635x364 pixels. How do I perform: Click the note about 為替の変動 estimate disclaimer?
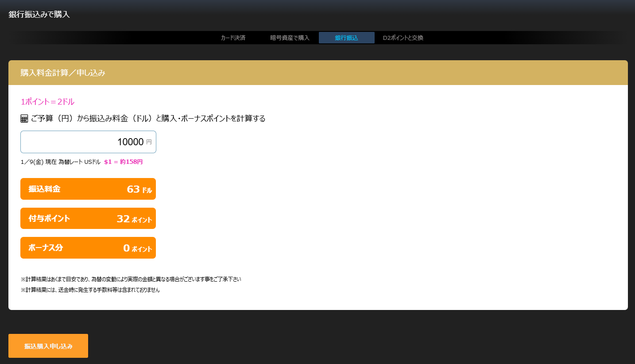point(131,279)
